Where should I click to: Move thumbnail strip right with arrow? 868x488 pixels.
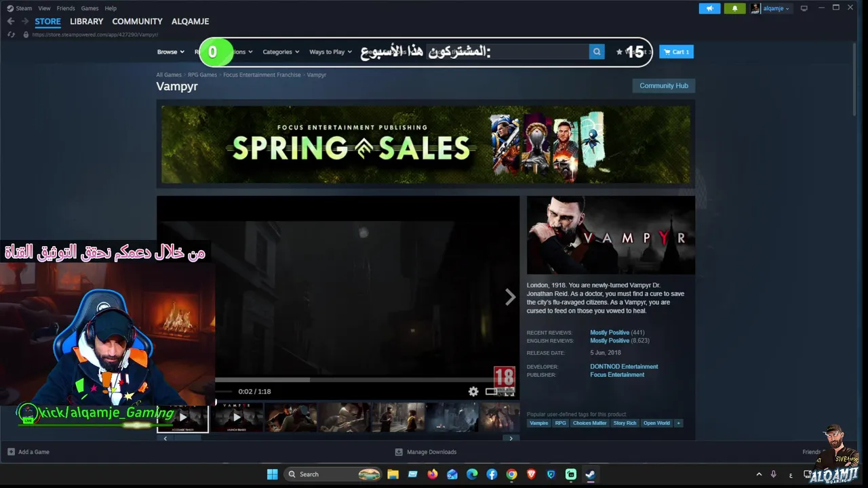[511, 439]
